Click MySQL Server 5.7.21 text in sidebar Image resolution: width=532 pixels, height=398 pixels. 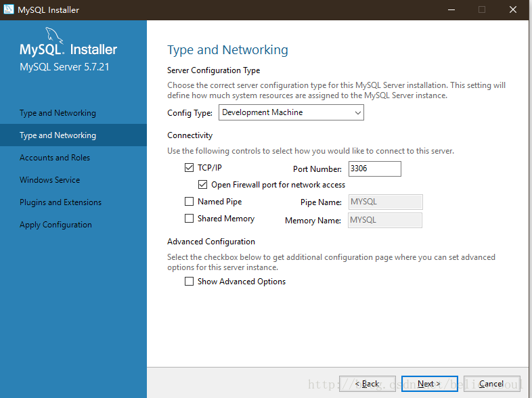pyautogui.click(x=64, y=67)
